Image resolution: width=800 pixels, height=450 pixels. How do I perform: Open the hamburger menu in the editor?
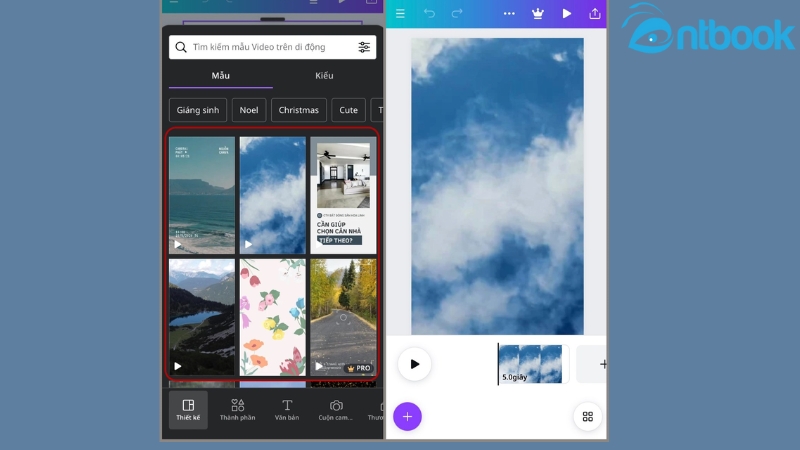click(401, 14)
